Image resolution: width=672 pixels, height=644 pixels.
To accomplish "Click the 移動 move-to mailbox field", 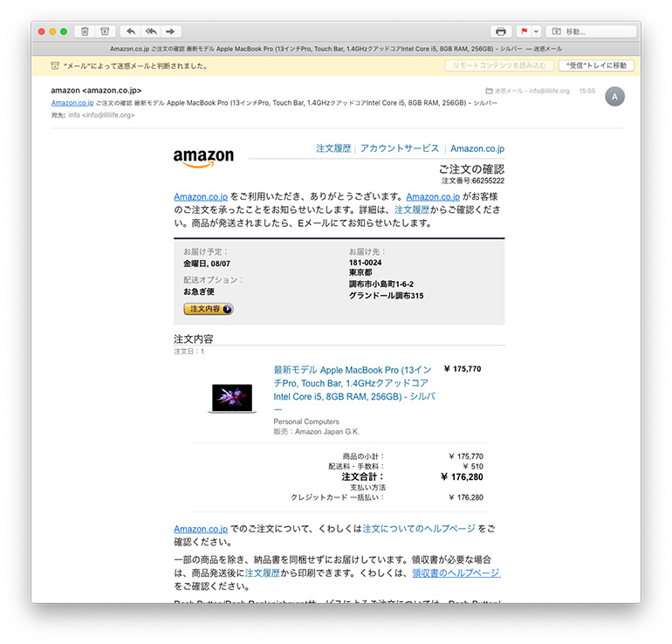I will click(591, 31).
